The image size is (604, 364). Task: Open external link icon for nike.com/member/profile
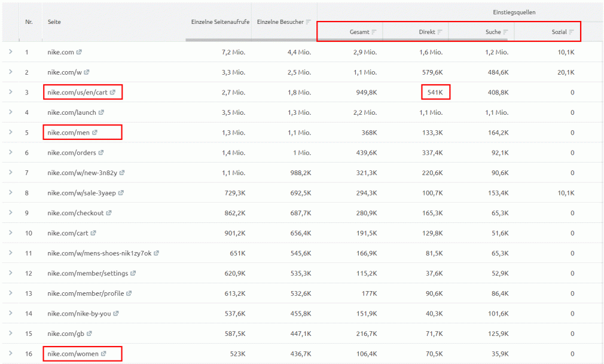click(129, 293)
